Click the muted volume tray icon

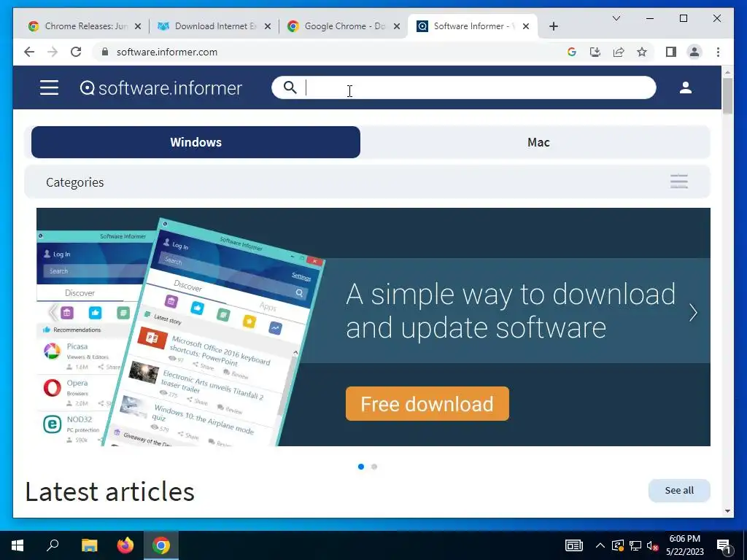(653, 545)
